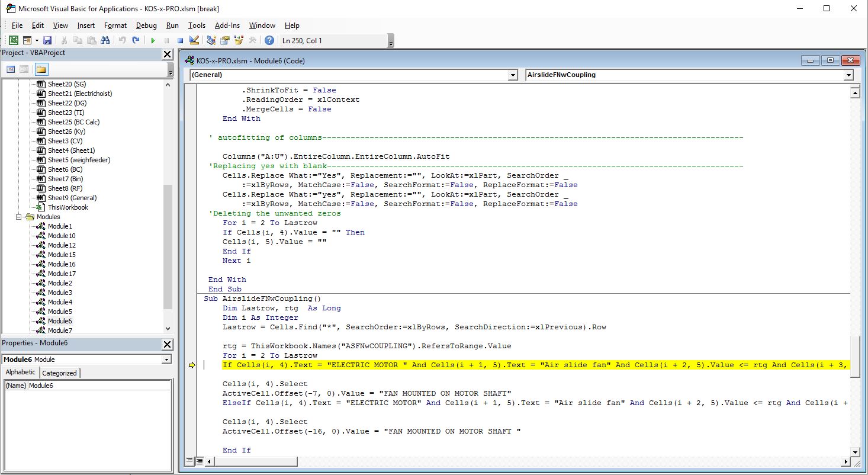Image resolution: width=868 pixels, height=475 pixels.
Task: Run macro with green play icon
Action: click(153, 40)
